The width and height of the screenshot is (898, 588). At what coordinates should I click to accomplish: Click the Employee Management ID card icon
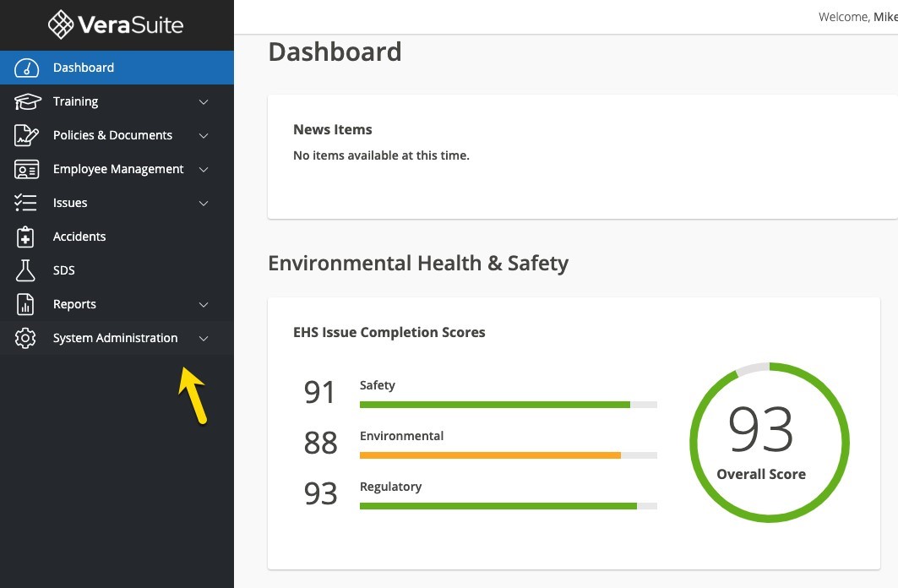26,169
